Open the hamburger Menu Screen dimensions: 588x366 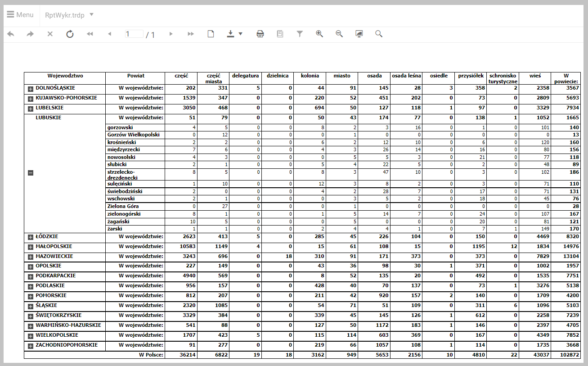coord(20,15)
